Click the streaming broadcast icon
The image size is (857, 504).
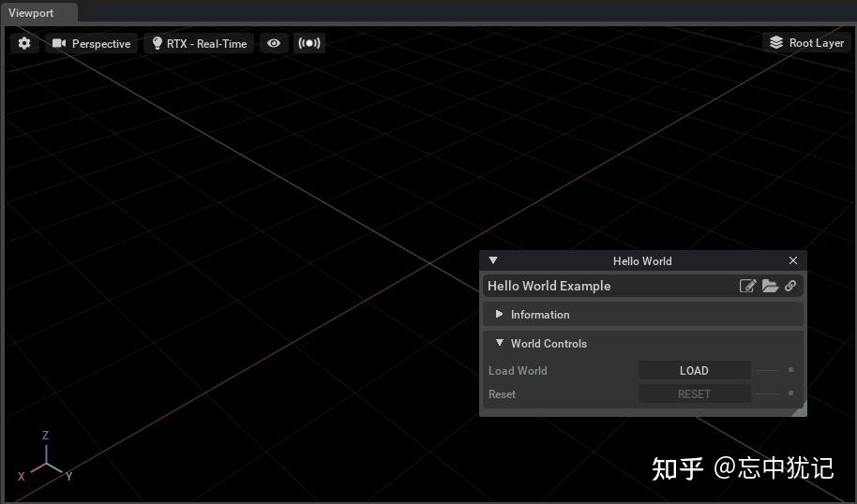[x=309, y=43]
